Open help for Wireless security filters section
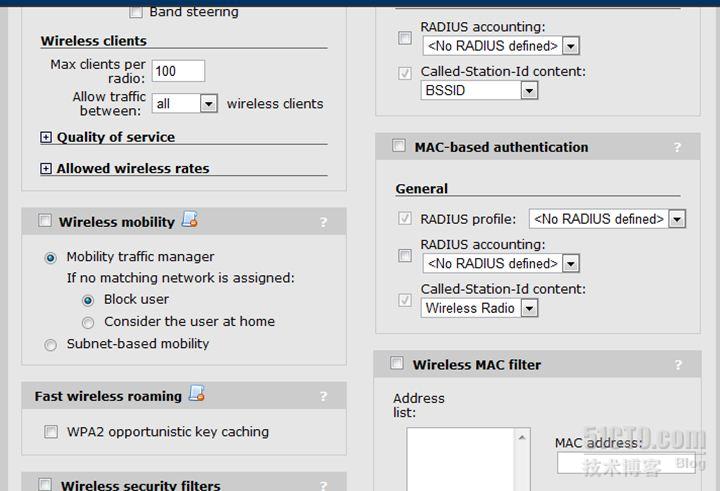The width and height of the screenshot is (720, 491). coord(323,485)
